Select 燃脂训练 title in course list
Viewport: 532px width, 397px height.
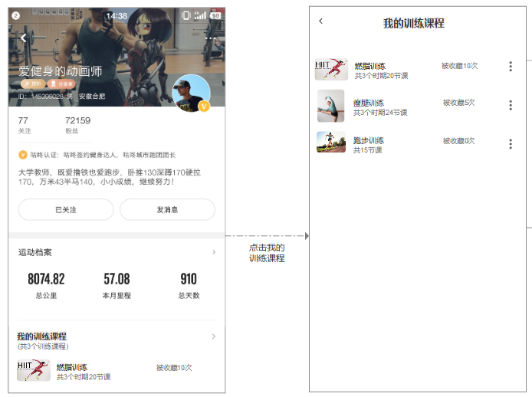370,66
